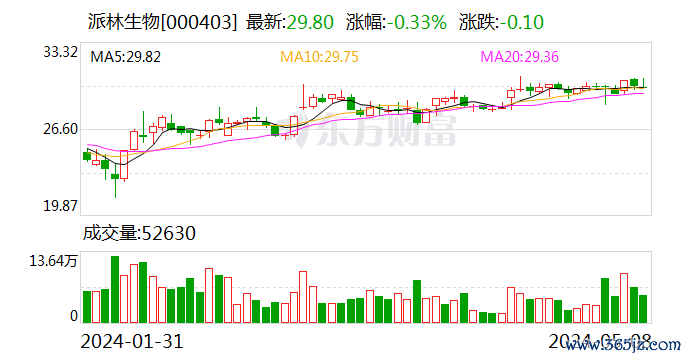Click the 33.32 price axis value
688x360 pixels.
[60, 52]
